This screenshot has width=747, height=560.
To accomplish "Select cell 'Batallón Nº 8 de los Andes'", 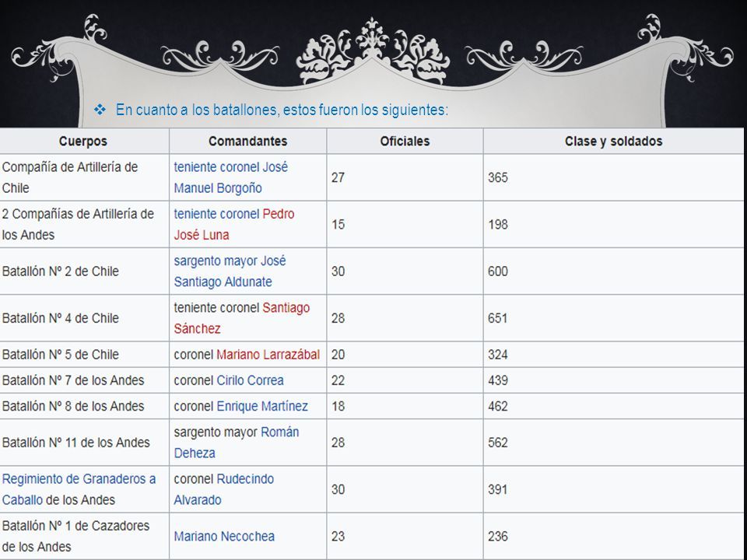I will tap(84, 406).
